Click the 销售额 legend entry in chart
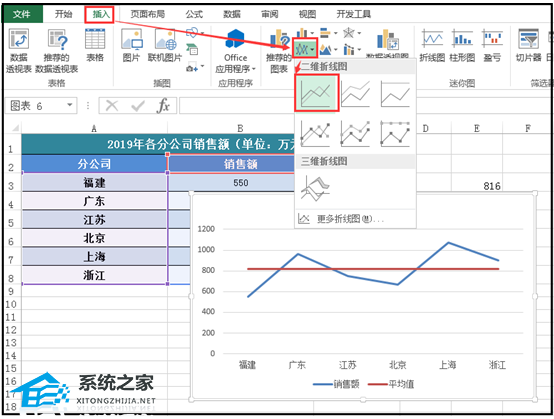Image resolution: width=554 pixels, height=419 pixels. click(x=336, y=384)
